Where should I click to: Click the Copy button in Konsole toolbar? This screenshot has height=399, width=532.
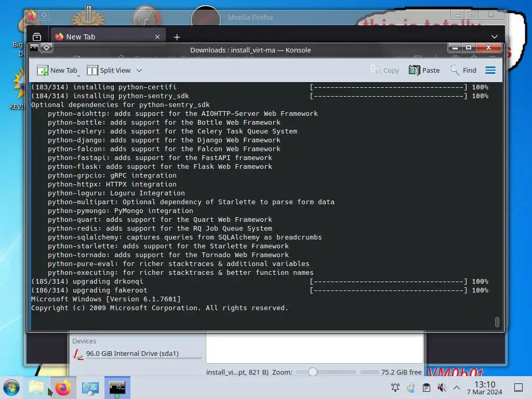tap(385, 70)
